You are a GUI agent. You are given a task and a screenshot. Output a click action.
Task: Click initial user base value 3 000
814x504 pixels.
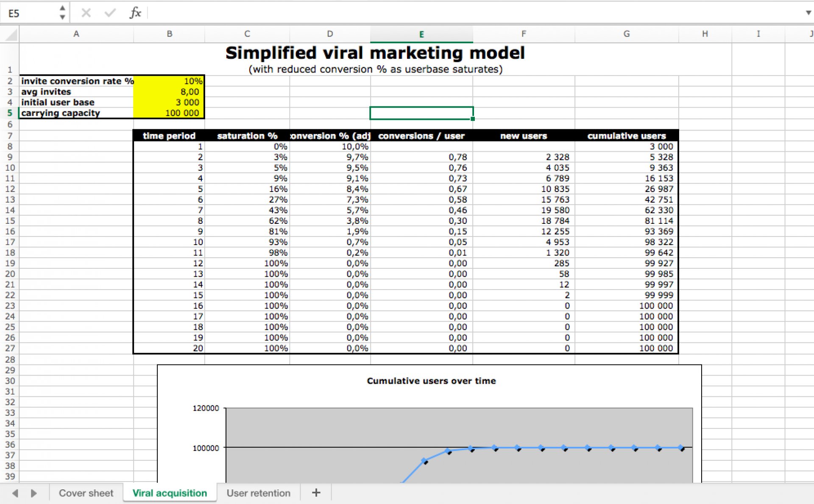169,102
